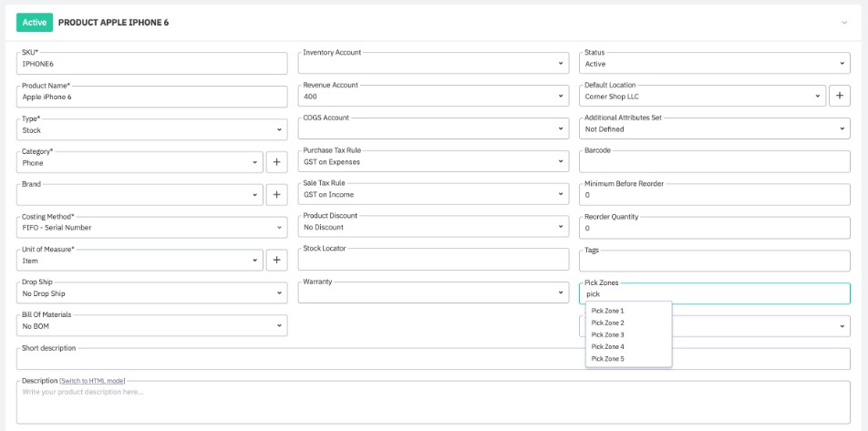Click the Active status badge
The image size is (868, 431).
(x=35, y=22)
